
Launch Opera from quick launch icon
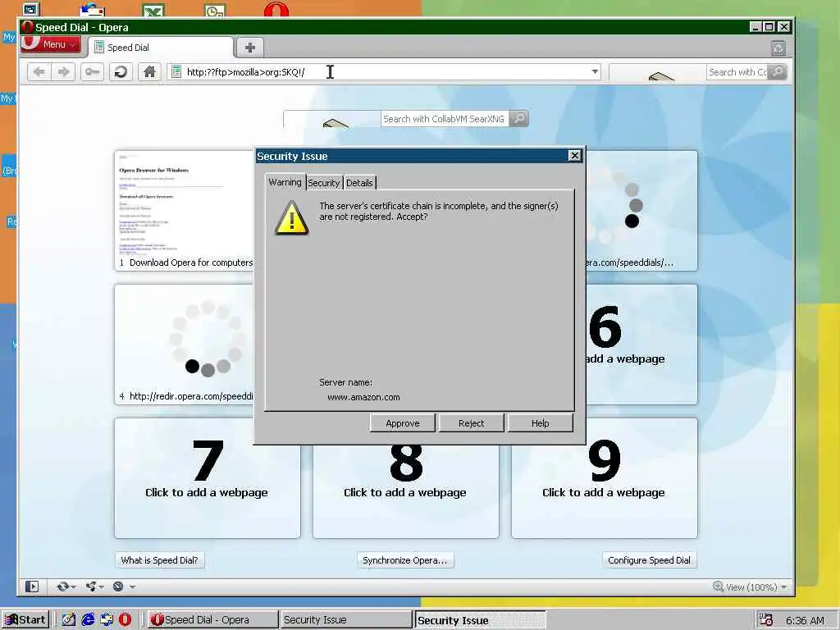point(125,620)
